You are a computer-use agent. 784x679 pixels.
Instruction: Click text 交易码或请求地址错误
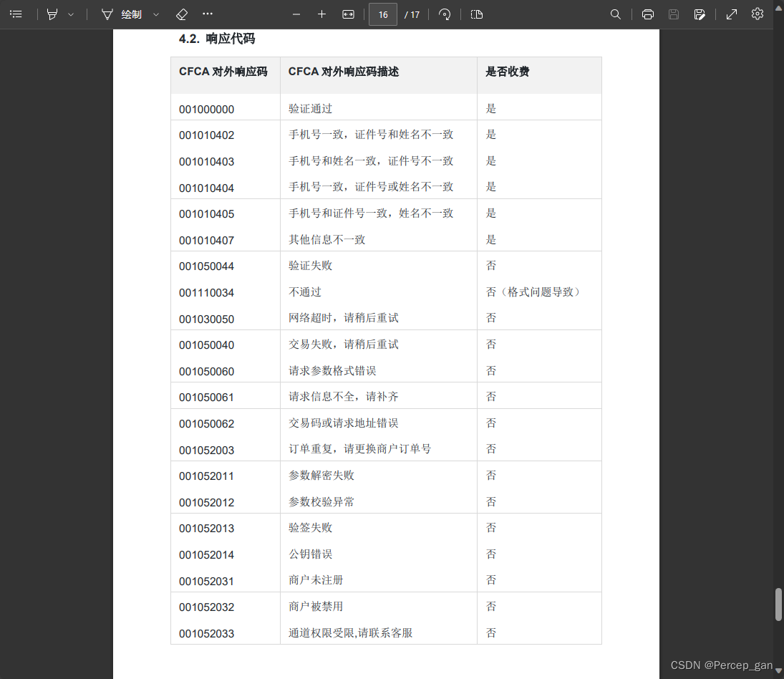pyautogui.click(x=344, y=423)
